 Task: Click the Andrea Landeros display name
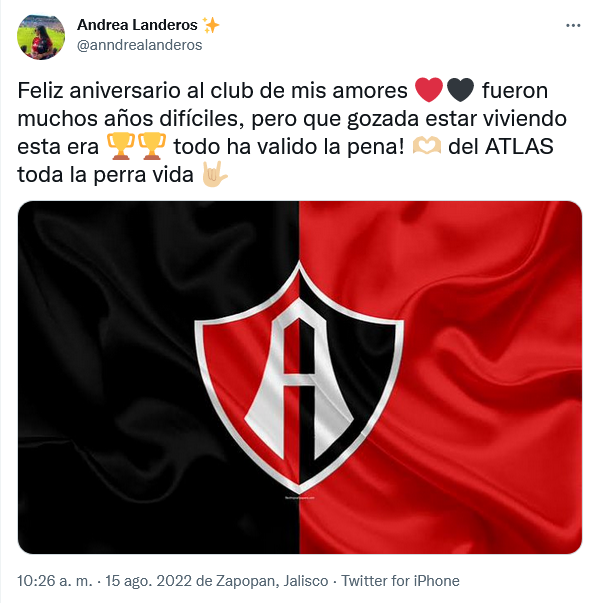[137, 25]
